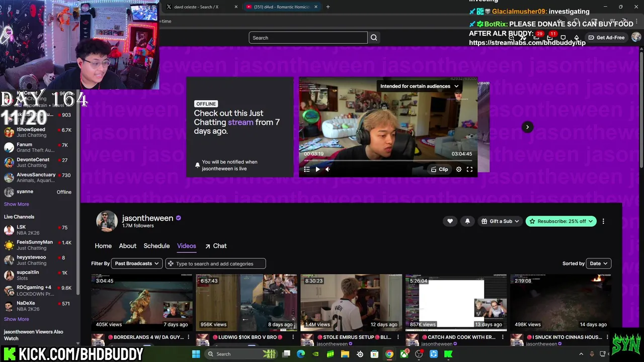
Task: Click jasontheween profile avatar
Action: coord(107,221)
